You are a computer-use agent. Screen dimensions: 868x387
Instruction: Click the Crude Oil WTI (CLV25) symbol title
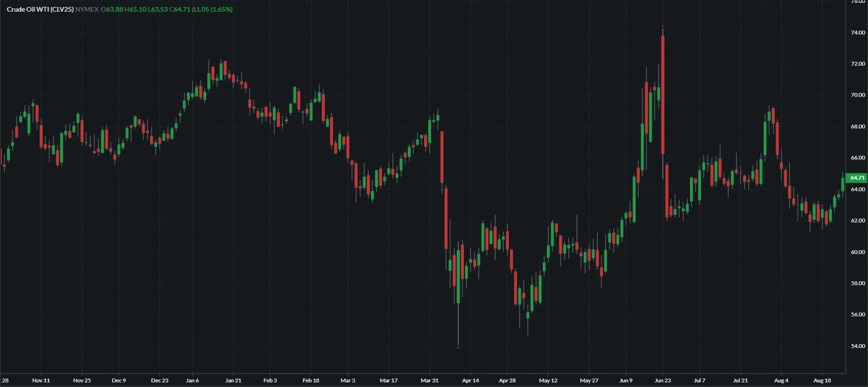(40, 9)
